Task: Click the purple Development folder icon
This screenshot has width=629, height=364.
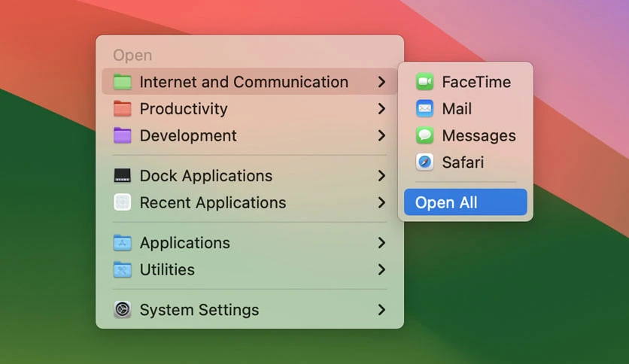Action: click(x=123, y=135)
